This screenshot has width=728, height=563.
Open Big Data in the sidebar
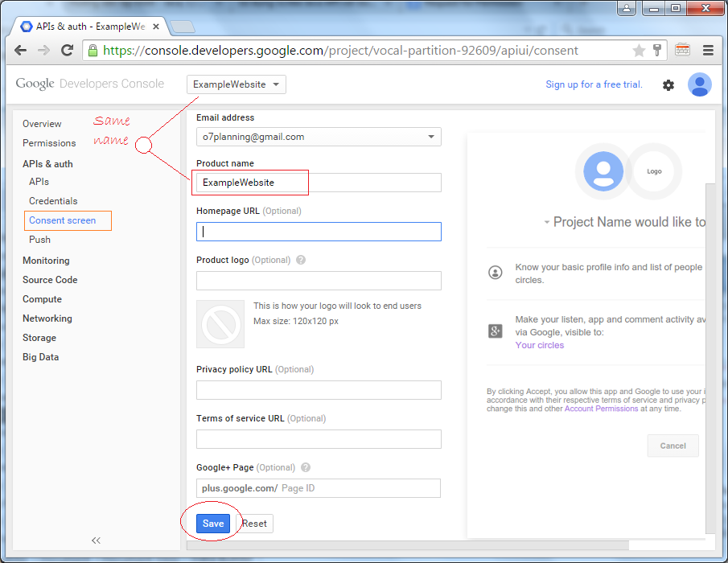pyautogui.click(x=41, y=357)
